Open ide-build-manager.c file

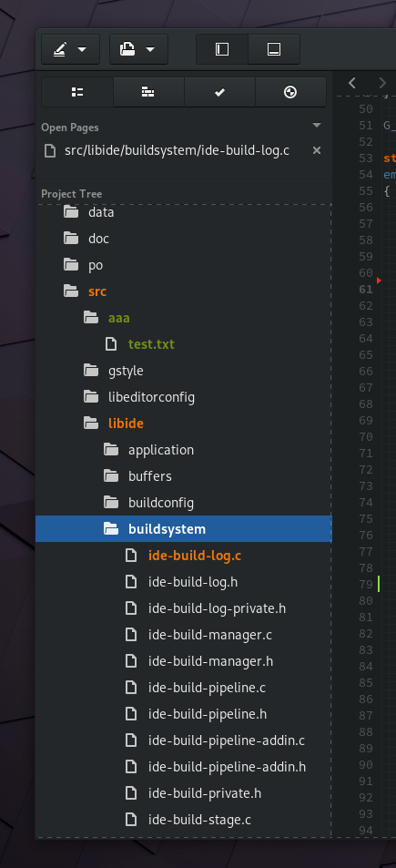210,635
